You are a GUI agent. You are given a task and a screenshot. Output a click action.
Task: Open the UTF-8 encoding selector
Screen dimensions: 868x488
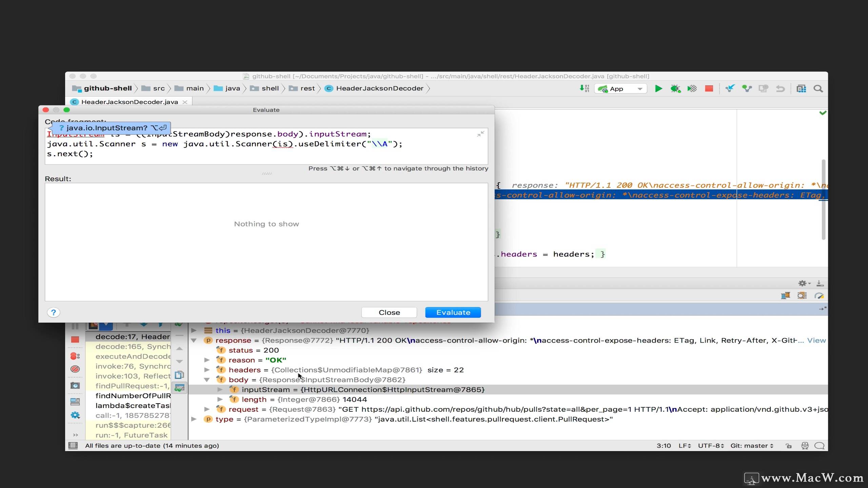click(711, 446)
